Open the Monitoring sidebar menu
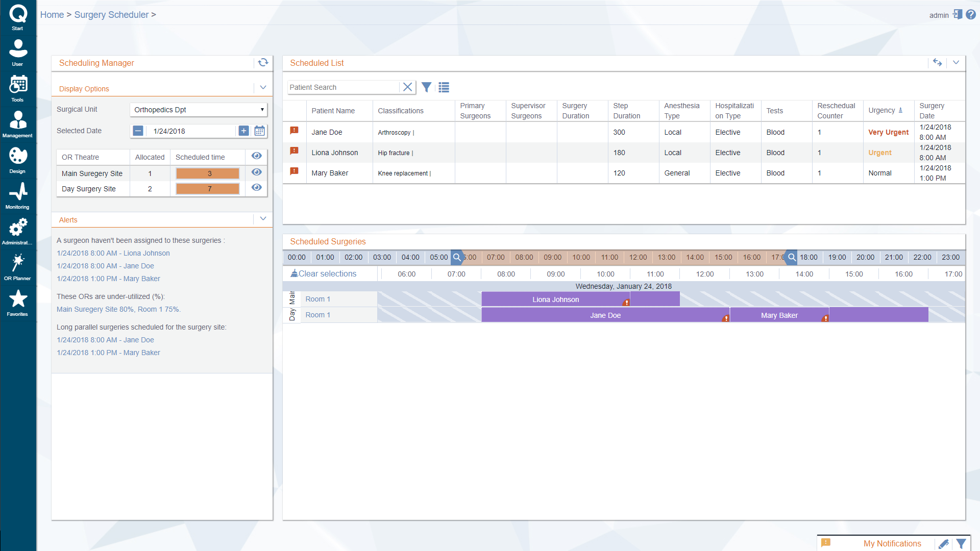 click(18, 196)
